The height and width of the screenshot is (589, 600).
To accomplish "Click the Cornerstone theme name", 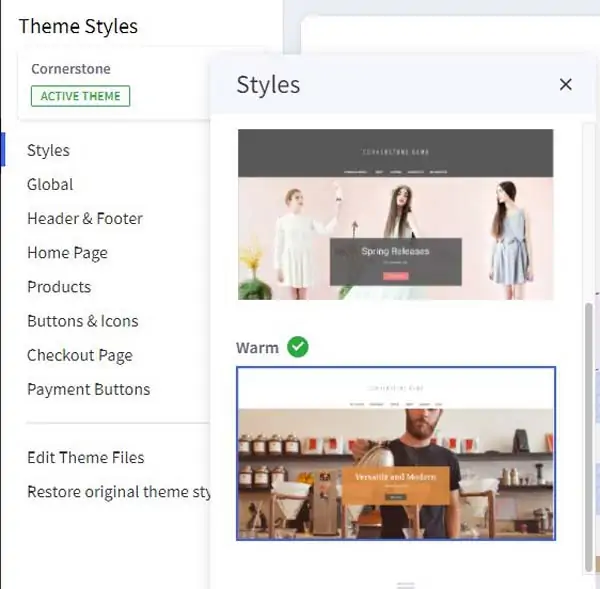I will pos(71,69).
